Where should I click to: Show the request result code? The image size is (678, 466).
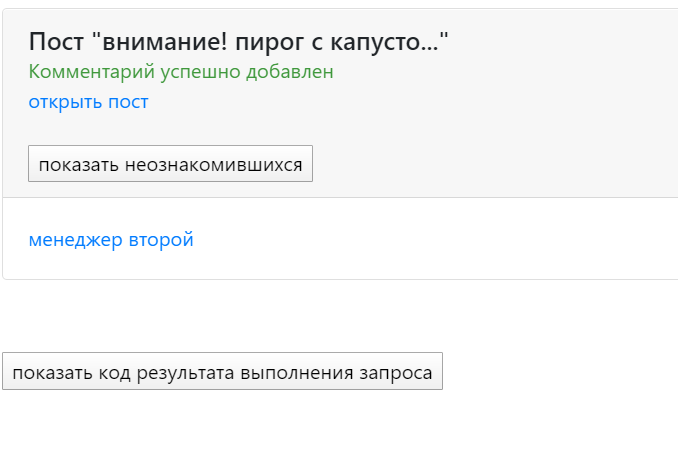point(222,372)
